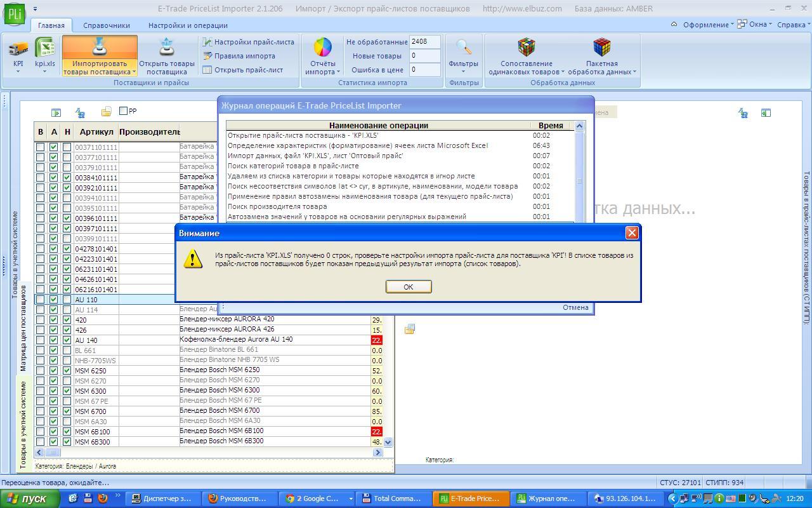Switch to lower Товары в учетной системе tab

point(23,424)
